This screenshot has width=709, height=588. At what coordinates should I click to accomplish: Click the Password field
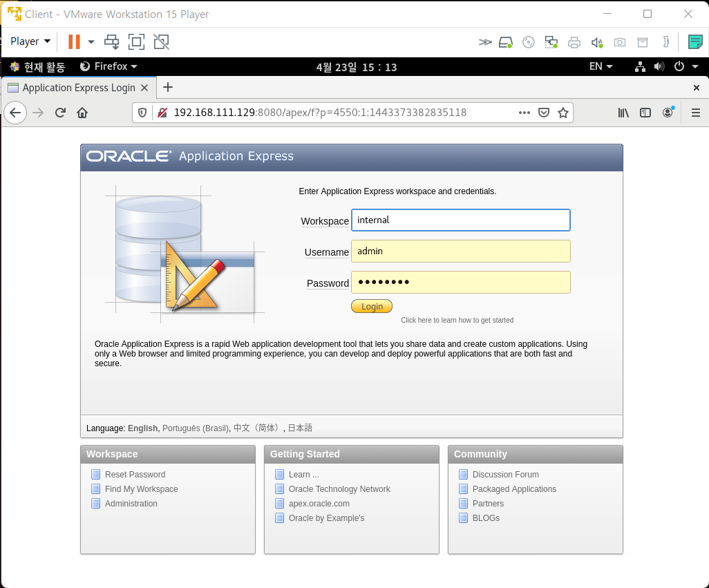(x=461, y=283)
